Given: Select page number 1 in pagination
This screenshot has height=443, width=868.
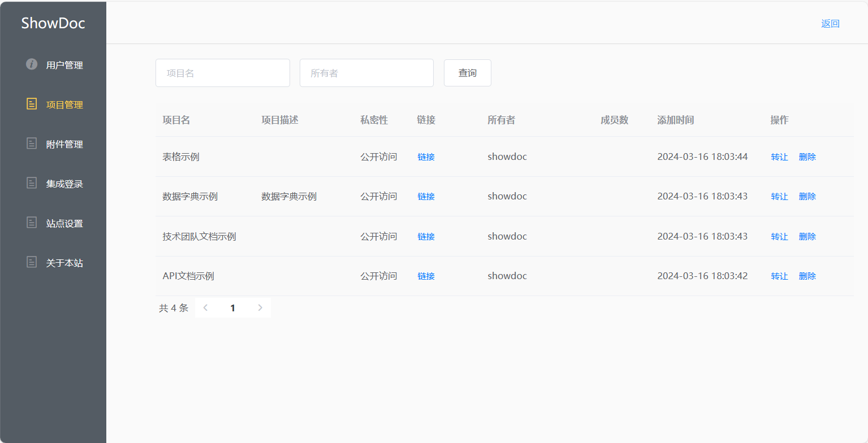Looking at the screenshot, I should tap(232, 308).
